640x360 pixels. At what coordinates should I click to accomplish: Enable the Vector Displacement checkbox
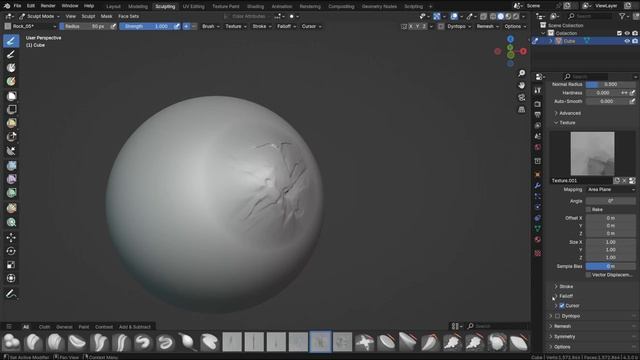click(588, 275)
